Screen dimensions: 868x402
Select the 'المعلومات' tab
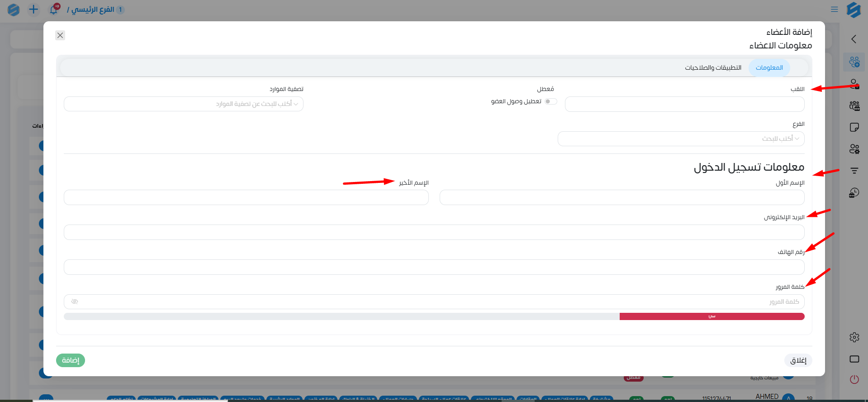[769, 68]
